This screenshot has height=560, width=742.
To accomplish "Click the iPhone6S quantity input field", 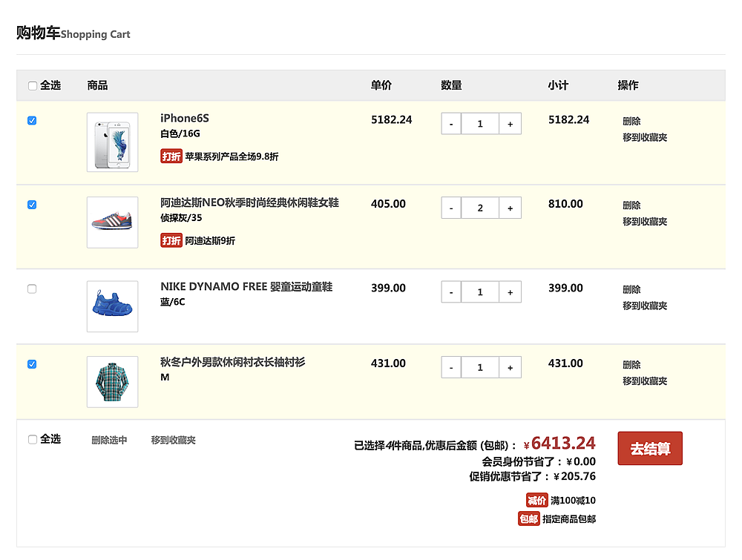I will (x=480, y=124).
